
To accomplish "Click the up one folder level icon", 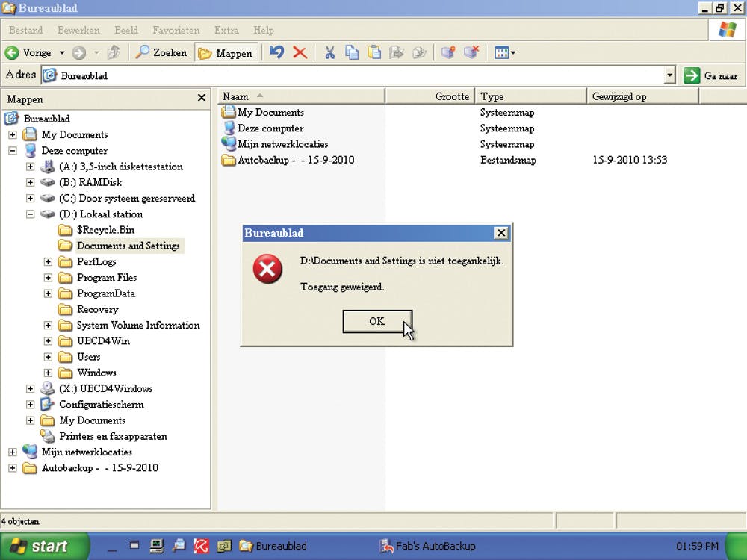I will click(x=114, y=52).
